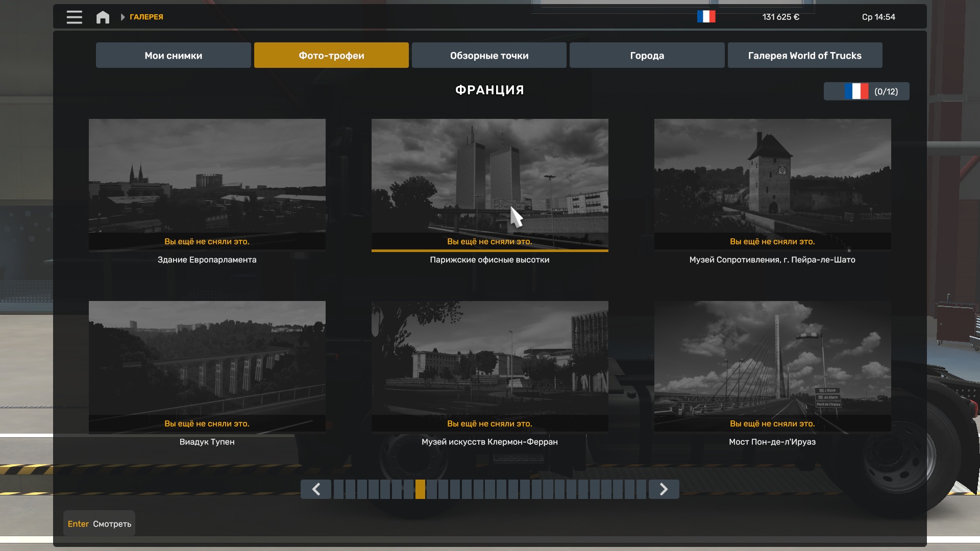Open Галерея World of Trucks tab
The image size is (980, 551).
[804, 56]
